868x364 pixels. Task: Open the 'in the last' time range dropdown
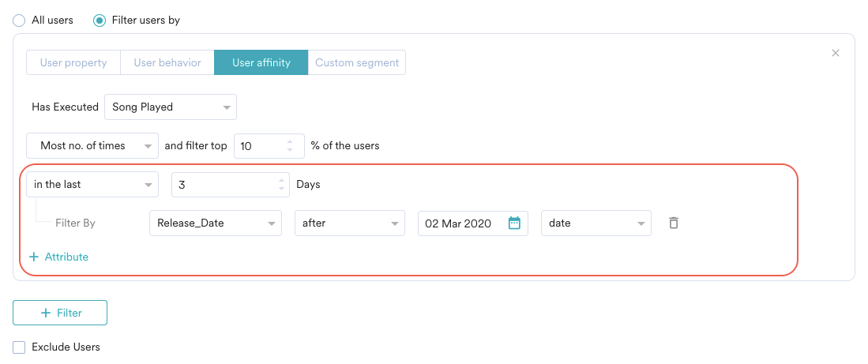coord(92,185)
